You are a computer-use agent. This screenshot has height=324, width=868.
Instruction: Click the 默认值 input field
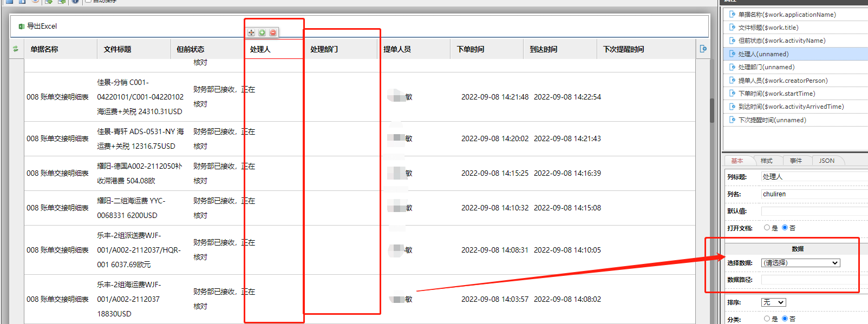point(814,211)
